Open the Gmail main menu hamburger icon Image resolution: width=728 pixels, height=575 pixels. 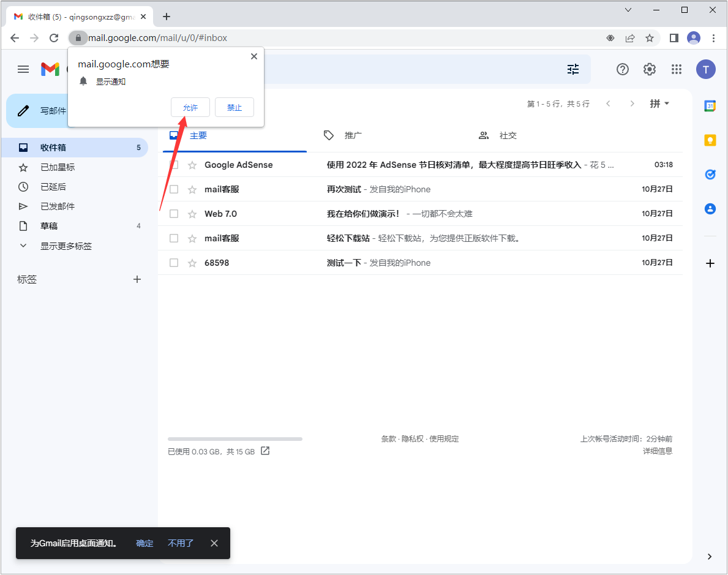(x=23, y=70)
